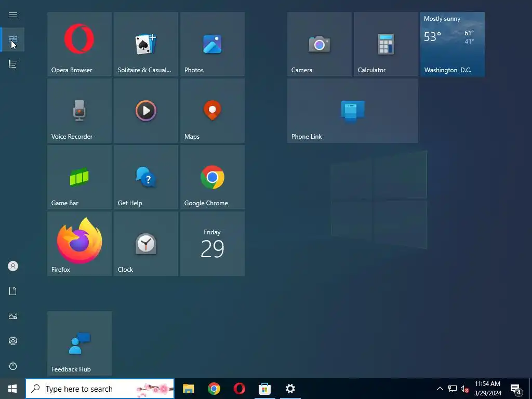Open the Power options menu
The width and height of the screenshot is (532, 399).
tap(13, 366)
